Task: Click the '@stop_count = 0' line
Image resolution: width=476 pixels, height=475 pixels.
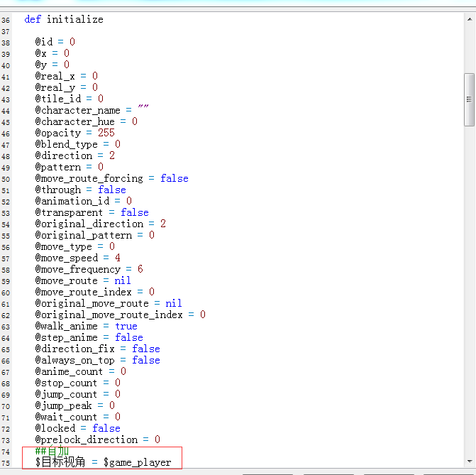Action: 78,383
